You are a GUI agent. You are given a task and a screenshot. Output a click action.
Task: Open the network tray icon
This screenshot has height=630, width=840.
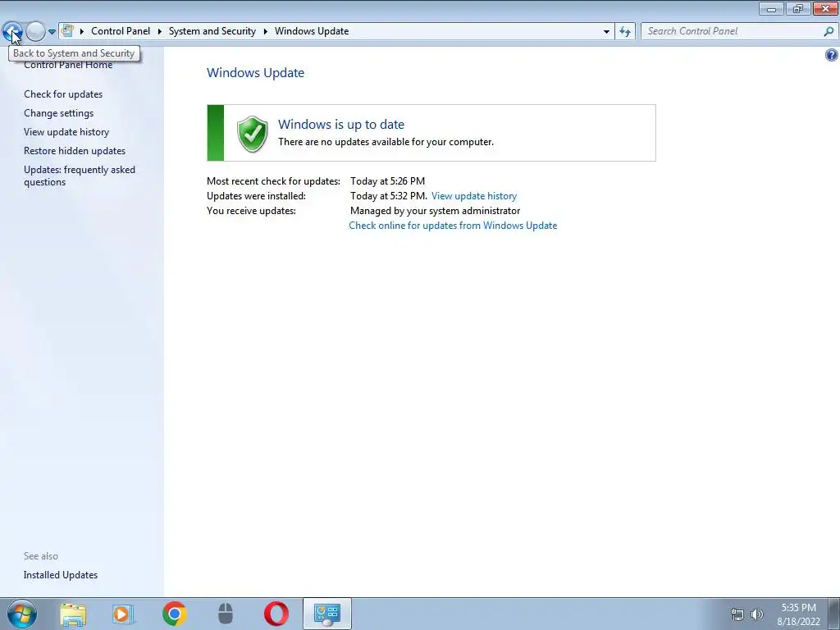(x=737, y=614)
